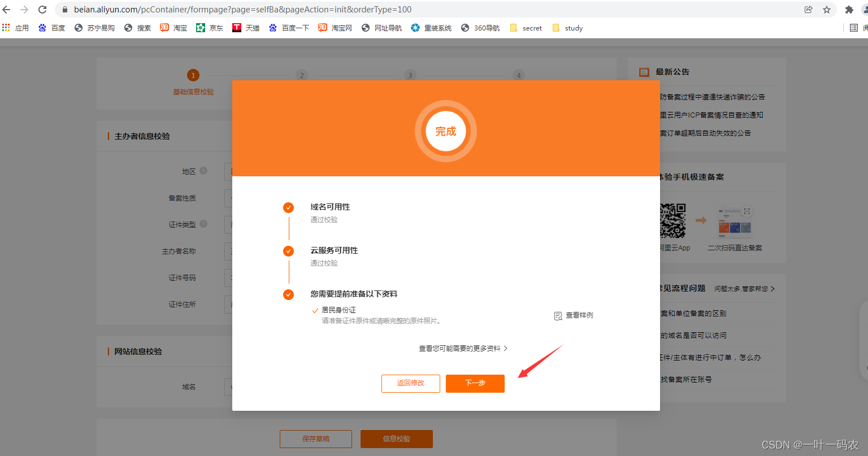The height and width of the screenshot is (456, 868).
Task: Open the study bookmark folder
Action: point(567,28)
